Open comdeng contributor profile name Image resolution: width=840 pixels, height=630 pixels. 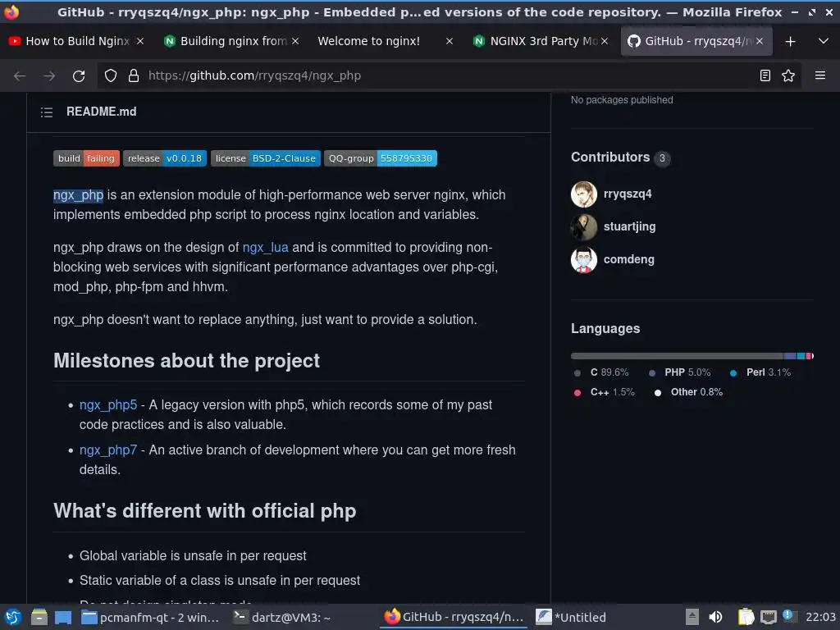(x=629, y=260)
